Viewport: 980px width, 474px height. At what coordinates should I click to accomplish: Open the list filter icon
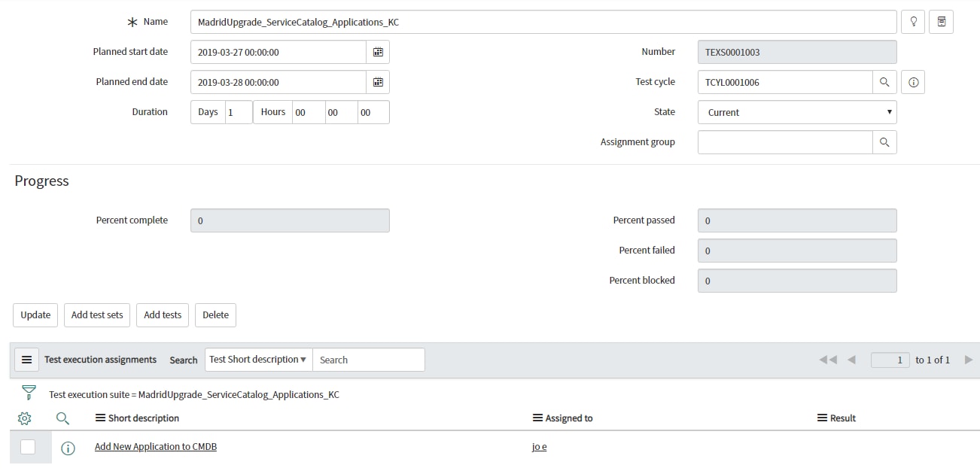click(x=28, y=391)
